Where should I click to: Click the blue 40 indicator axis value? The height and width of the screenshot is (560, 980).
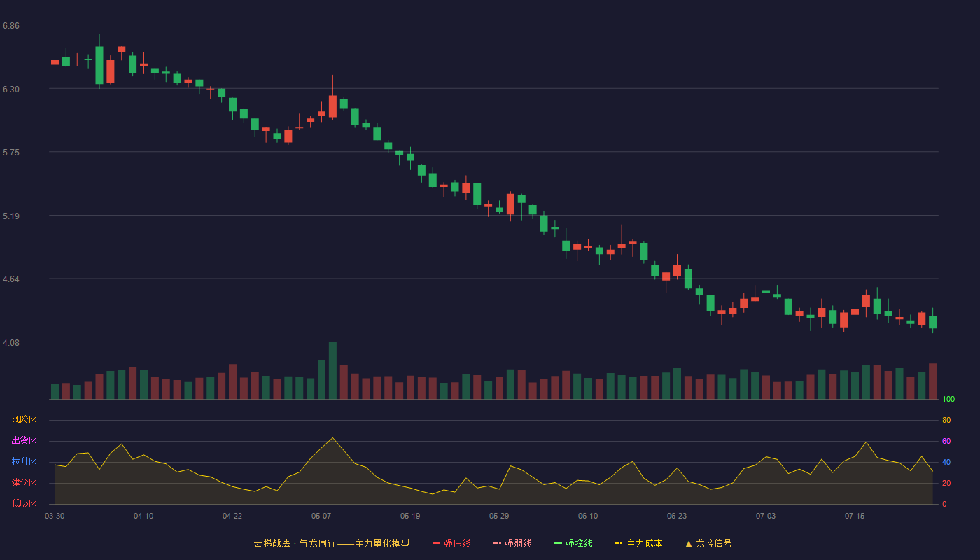pos(946,462)
